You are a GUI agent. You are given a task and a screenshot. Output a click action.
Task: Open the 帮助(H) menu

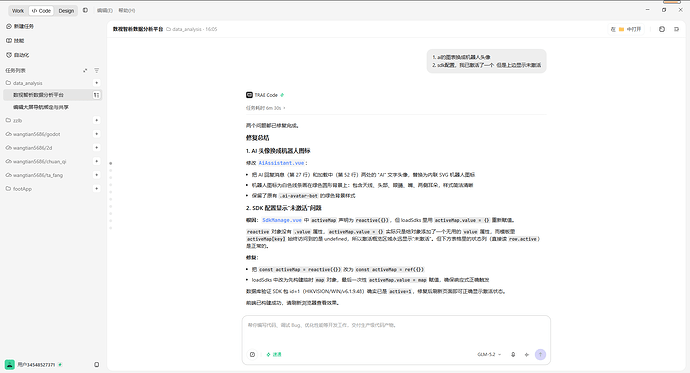tap(127, 11)
